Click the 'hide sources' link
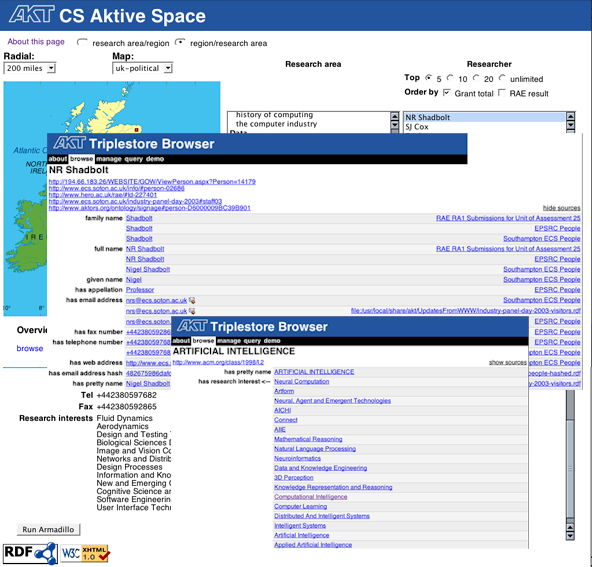The width and height of the screenshot is (592, 567). (x=561, y=208)
